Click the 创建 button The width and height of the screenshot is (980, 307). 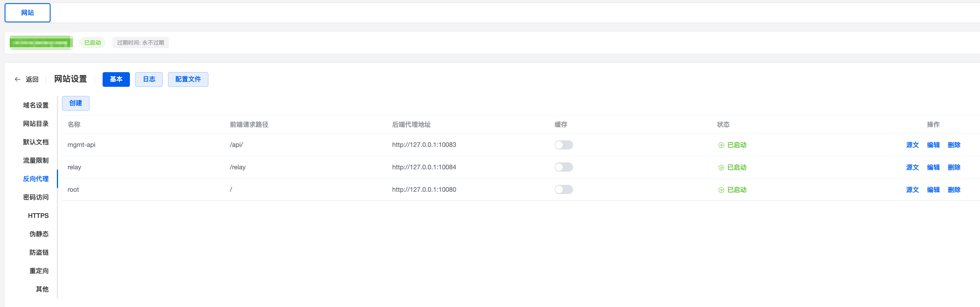click(x=76, y=103)
